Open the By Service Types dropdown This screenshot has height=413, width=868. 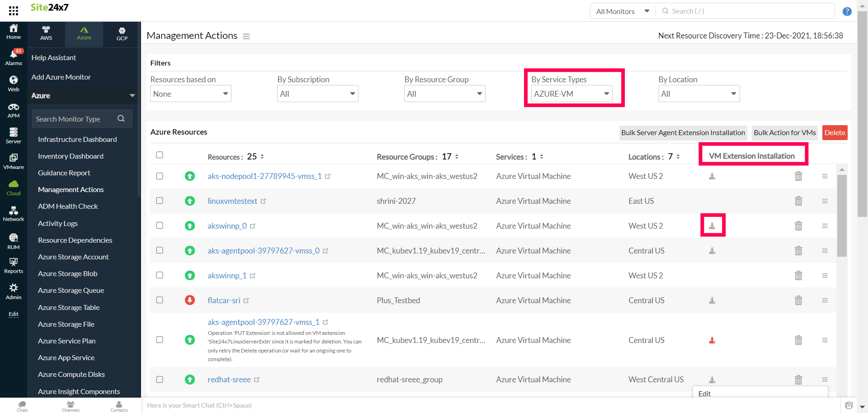coord(571,94)
